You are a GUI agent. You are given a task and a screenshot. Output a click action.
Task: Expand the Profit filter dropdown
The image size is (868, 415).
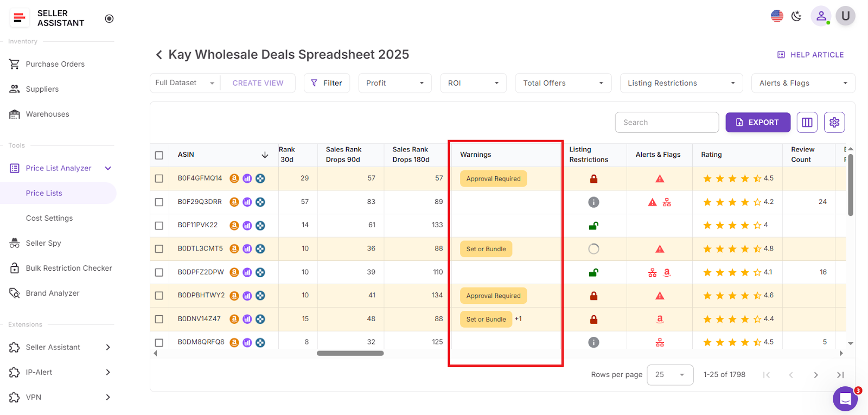395,83
